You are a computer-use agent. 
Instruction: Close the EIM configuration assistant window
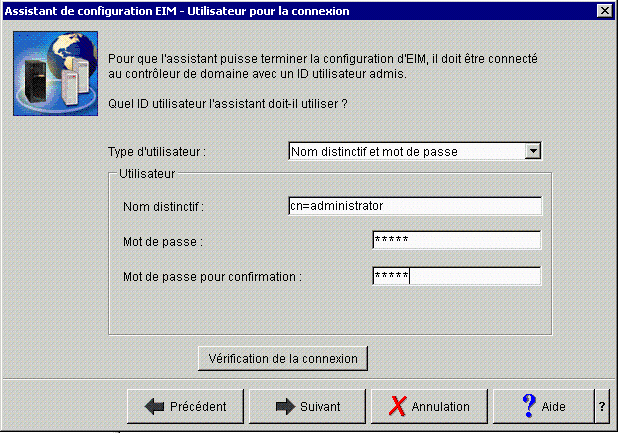(604, 11)
